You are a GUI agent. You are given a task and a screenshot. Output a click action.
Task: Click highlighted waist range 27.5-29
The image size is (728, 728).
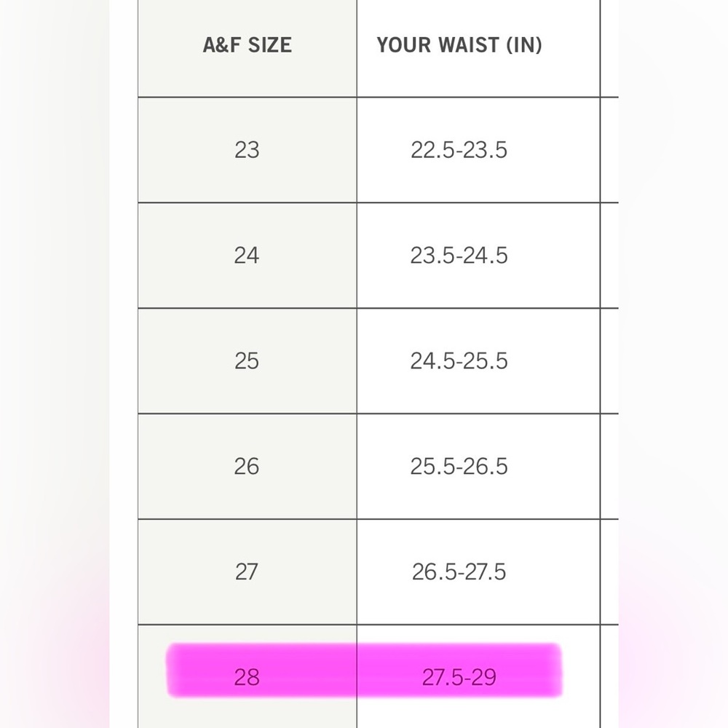pos(459,678)
